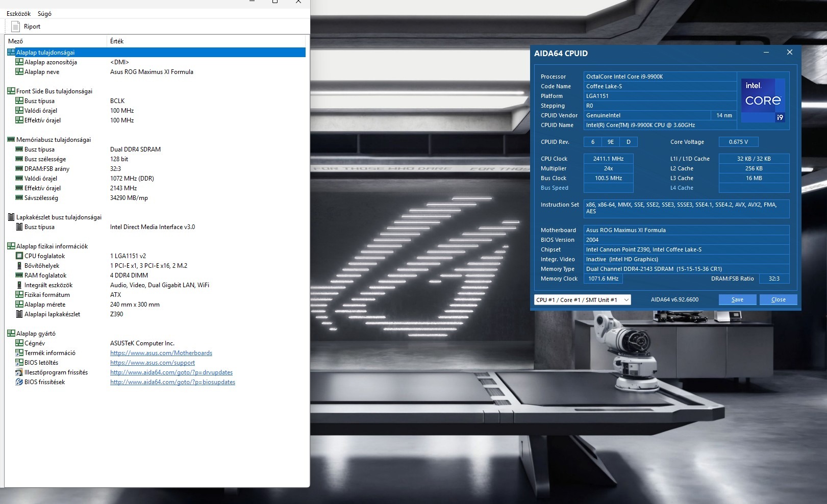Select the 1071.6 MHz memory clock field
Viewport: 827px width, 504px height.
coord(603,279)
